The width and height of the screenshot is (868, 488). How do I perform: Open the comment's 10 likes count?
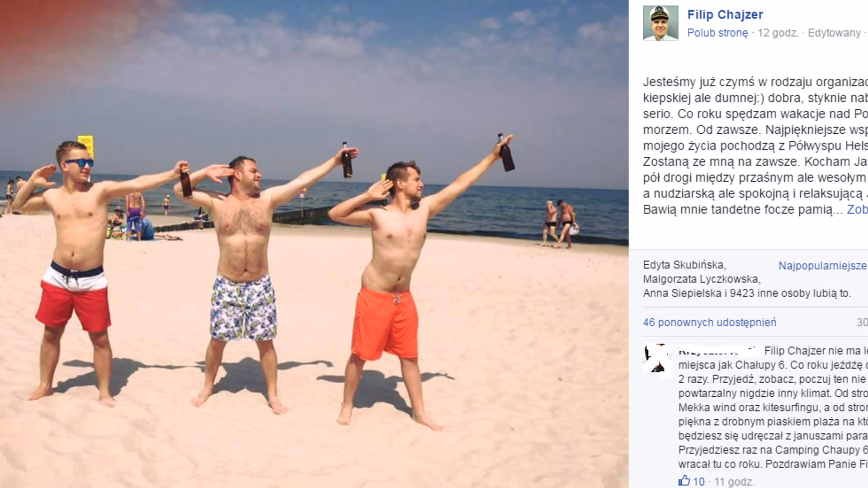(699, 482)
